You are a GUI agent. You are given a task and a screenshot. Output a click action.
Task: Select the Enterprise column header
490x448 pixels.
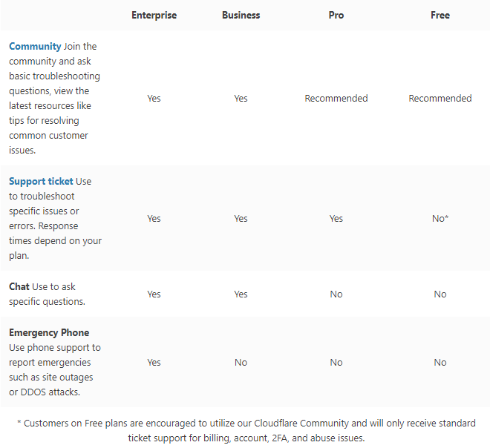(154, 16)
